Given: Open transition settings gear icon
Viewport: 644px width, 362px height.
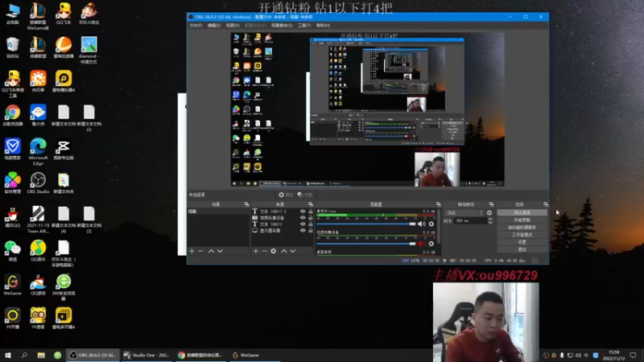Looking at the screenshot, I should [489, 212].
